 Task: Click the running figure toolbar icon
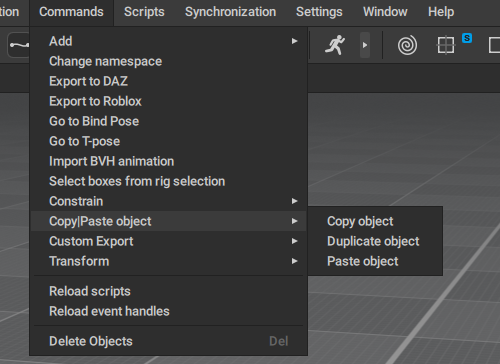335,45
